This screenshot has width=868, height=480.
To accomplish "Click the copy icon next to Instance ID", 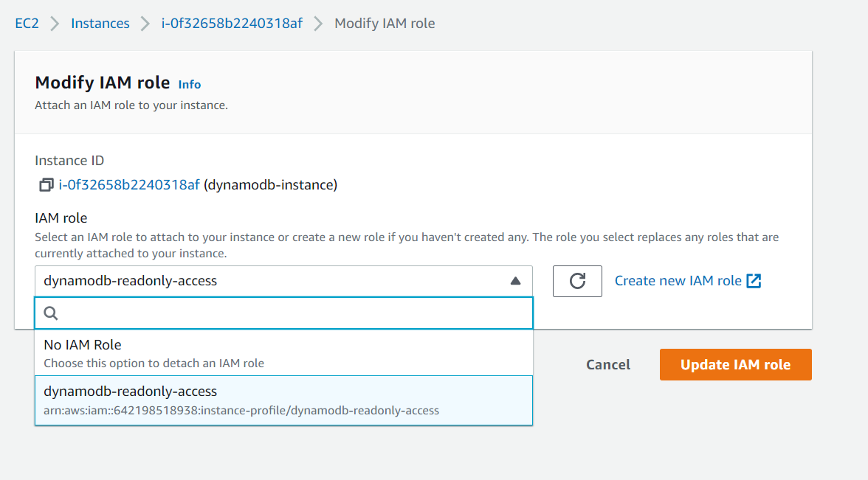I will [45, 184].
